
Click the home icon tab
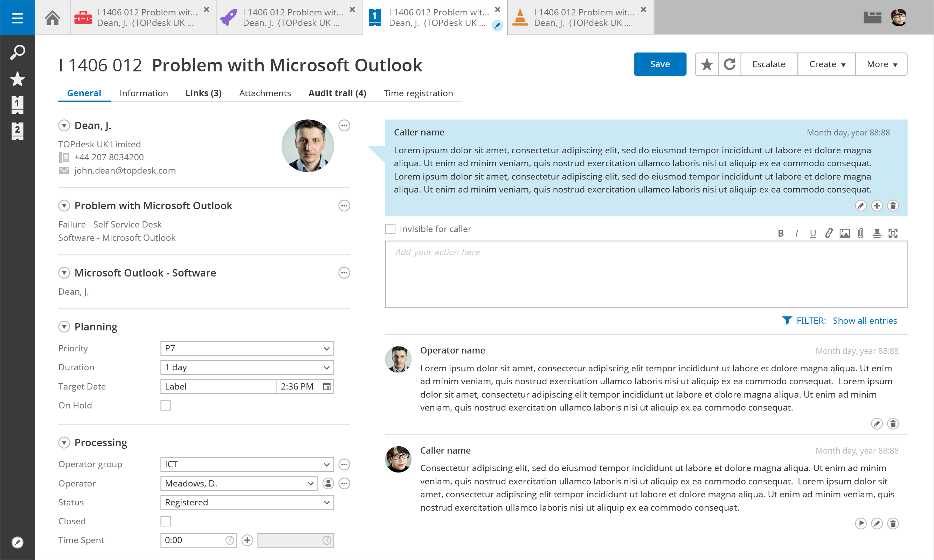coord(53,18)
